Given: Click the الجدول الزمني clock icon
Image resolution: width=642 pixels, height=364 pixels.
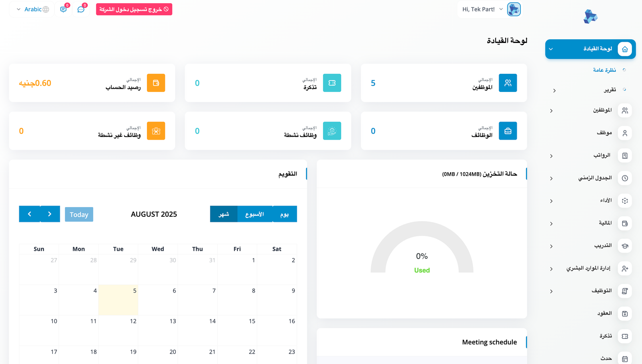Looking at the screenshot, I should coord(625,178).
